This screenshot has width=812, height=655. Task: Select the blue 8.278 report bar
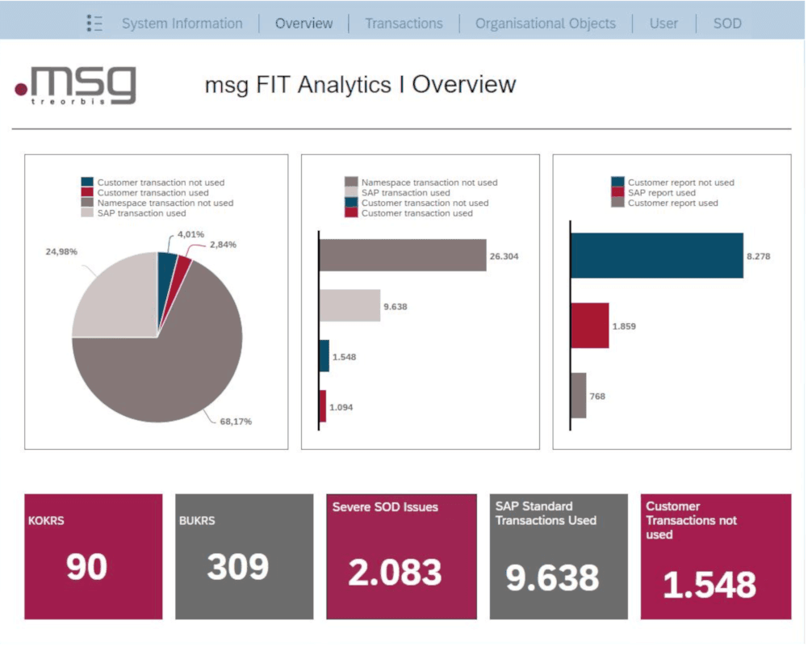657,255
